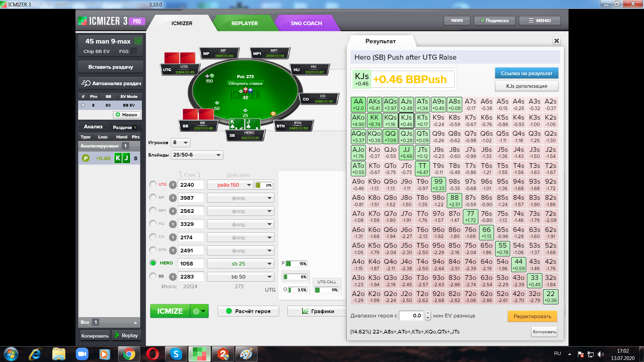Select the Раздачи tab

[124, 127]
